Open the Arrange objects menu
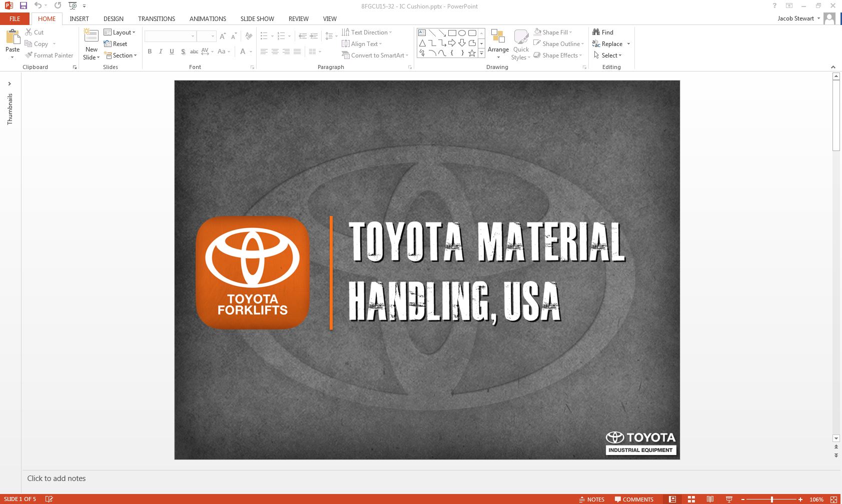 498,43
